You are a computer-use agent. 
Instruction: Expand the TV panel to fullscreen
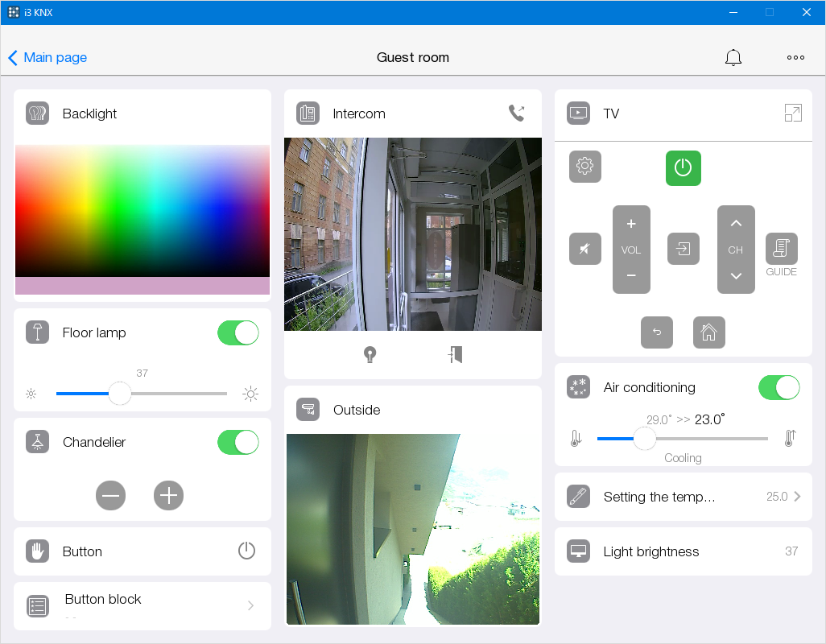pos(793,114)
